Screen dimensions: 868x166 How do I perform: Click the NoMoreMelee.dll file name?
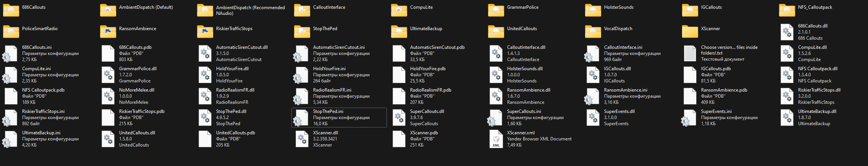137,90
